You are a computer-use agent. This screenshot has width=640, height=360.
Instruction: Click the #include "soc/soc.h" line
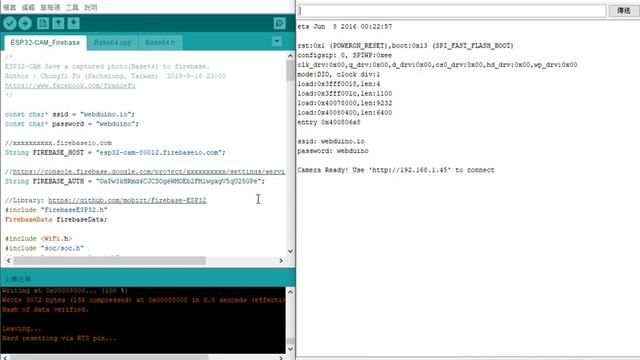point(44,248)
